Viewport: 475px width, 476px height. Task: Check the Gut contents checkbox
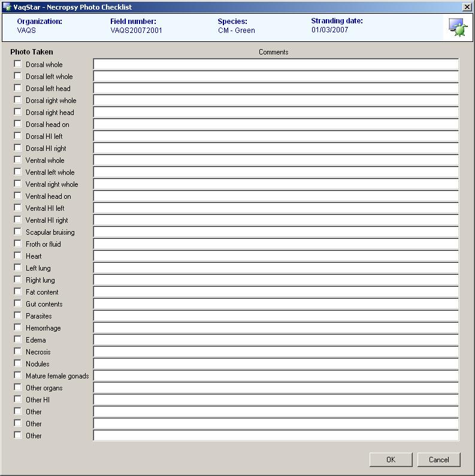18,304
